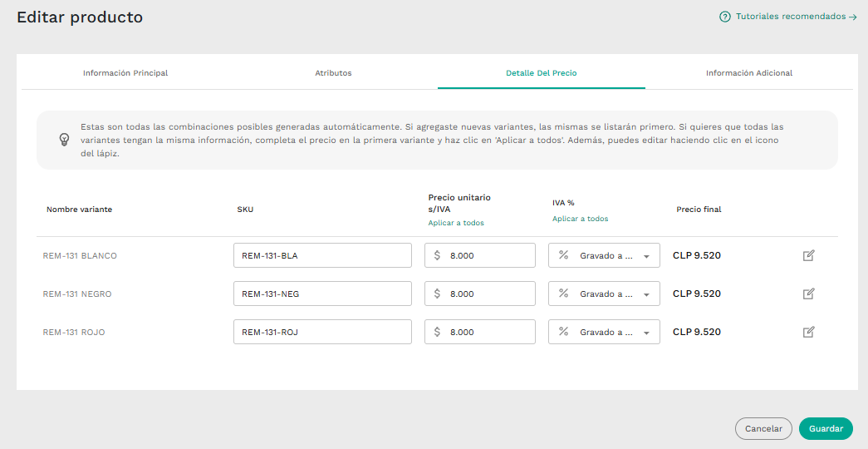Image resolution: width=868 pixels, height=449 pixels.
Task: Click the Editar producto page title
Action: point(80,17)
